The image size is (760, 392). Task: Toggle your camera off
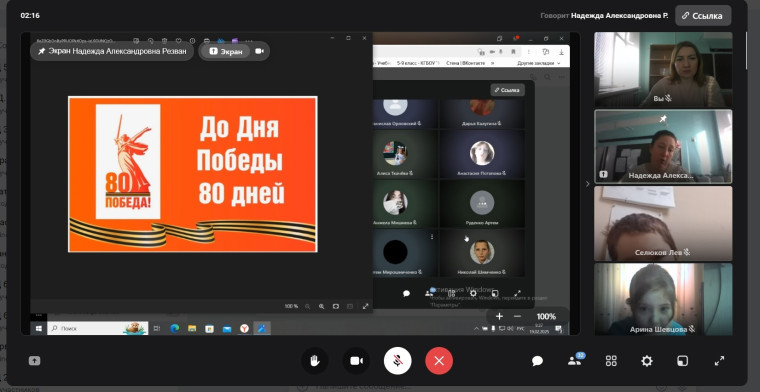tap(356, 361)
